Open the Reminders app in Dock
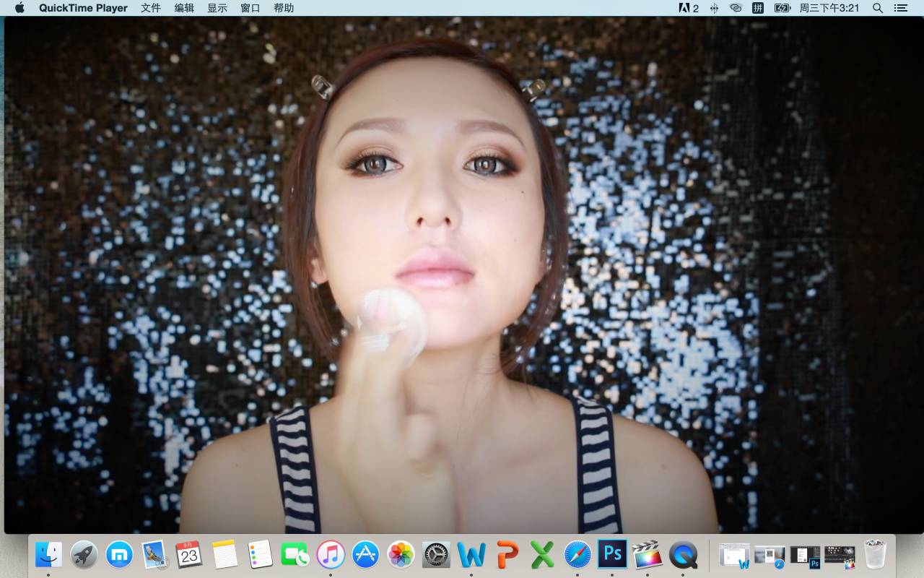 (260, 554)
